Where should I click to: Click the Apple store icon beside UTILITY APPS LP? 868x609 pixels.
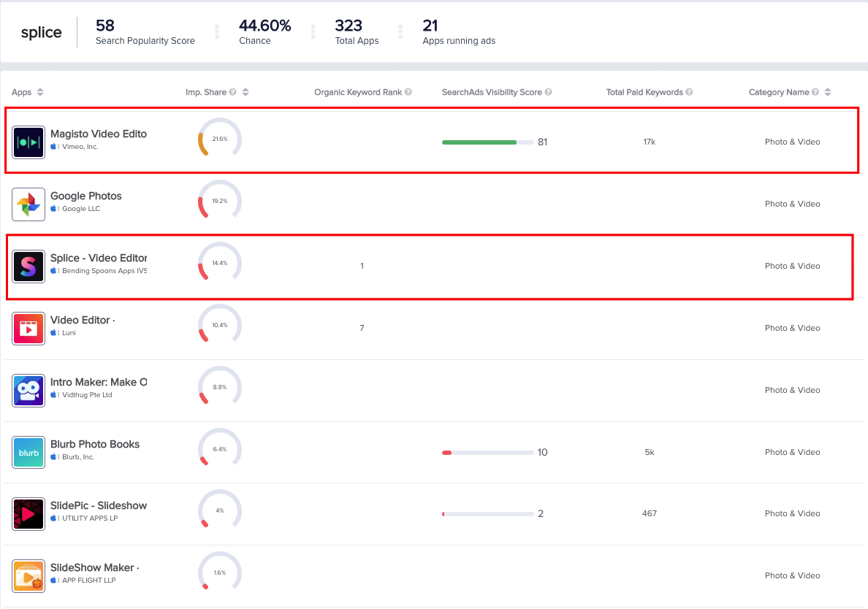coord(53,518)
